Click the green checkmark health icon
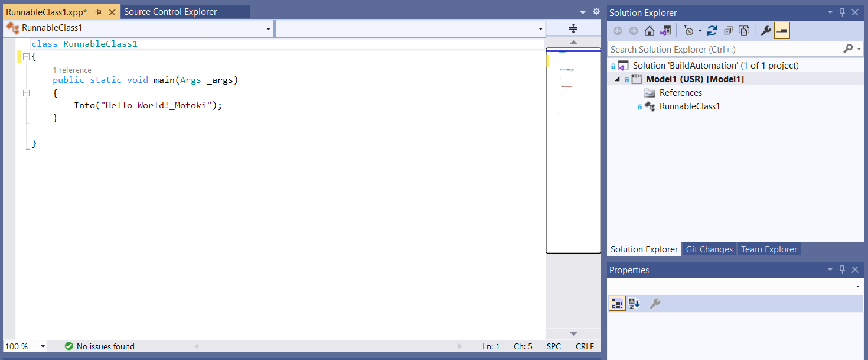Viewport: 868px width, 360px height. tap(69, 346)
